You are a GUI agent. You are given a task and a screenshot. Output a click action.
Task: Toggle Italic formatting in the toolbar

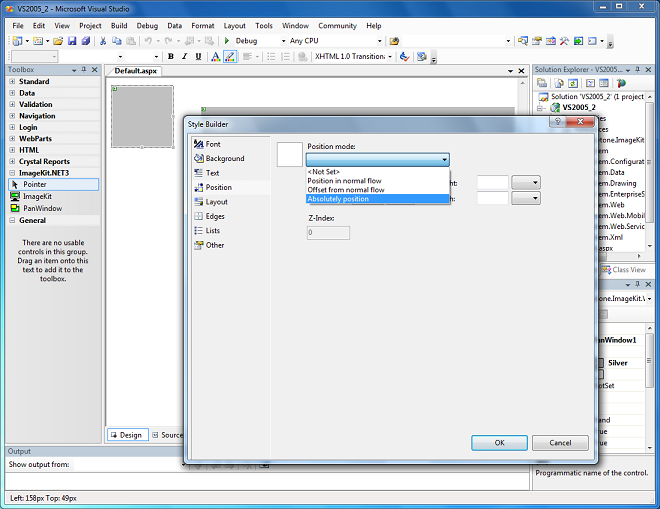(x=184, y=56)
